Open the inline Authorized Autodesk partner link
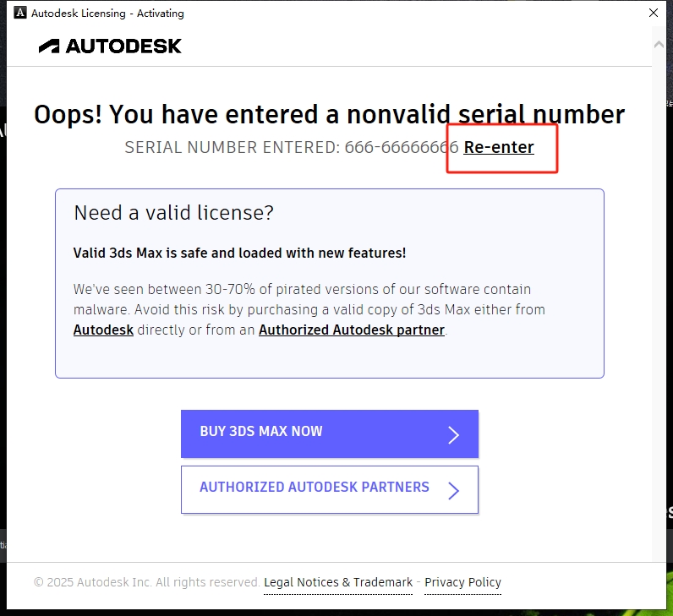Image resolution: width=673 pixels, height=616 pixels. (x=352, y=330)
